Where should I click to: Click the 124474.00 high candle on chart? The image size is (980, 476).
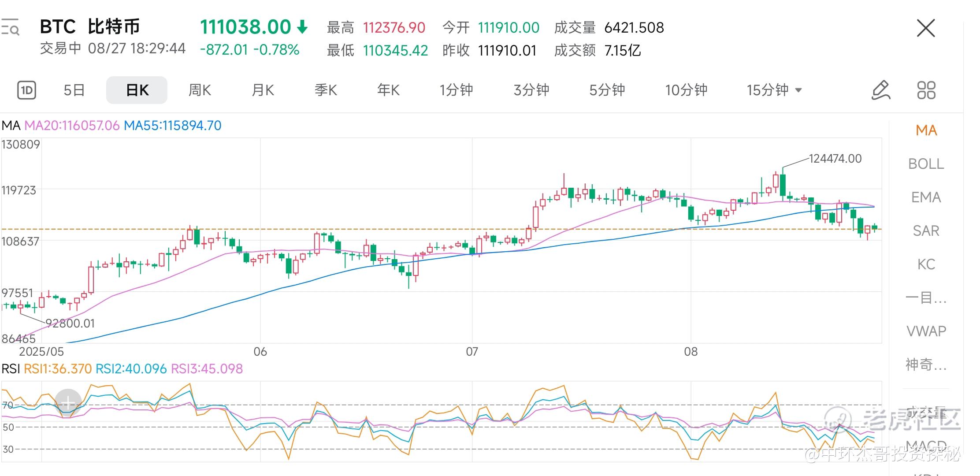(x=783, y=184)
